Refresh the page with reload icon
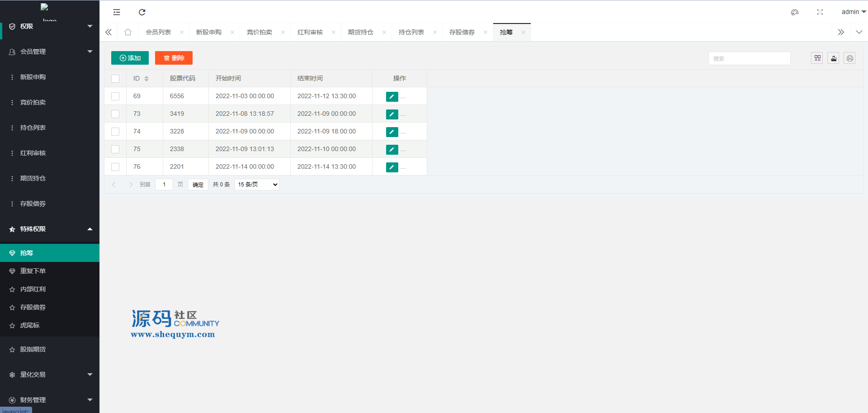This screenshot has height=413, width=868. 142,12
